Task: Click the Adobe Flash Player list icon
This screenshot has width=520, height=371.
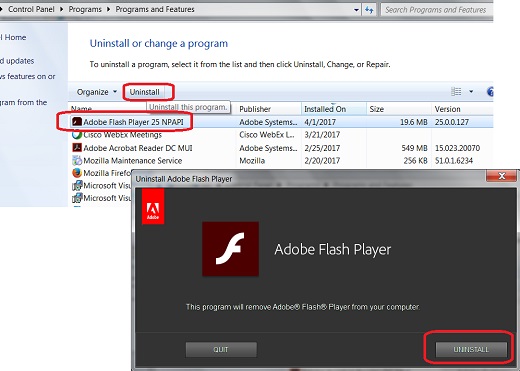Action: tap(77, 122)
